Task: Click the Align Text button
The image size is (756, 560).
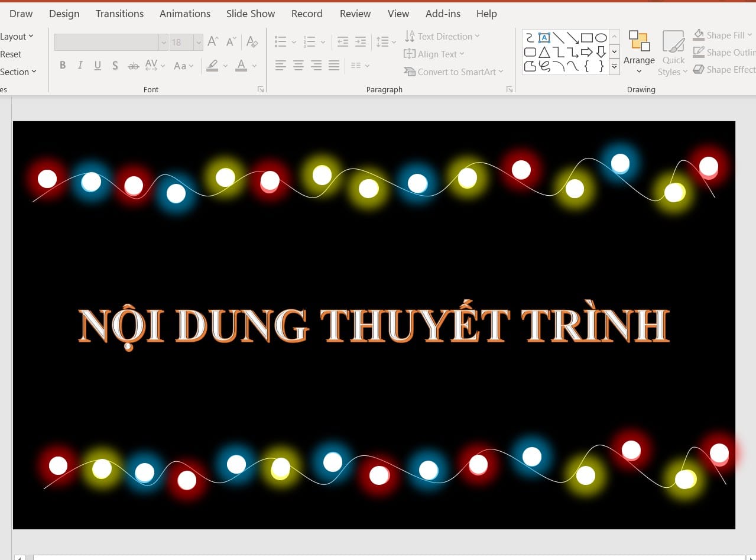Action: coord(434,54)
